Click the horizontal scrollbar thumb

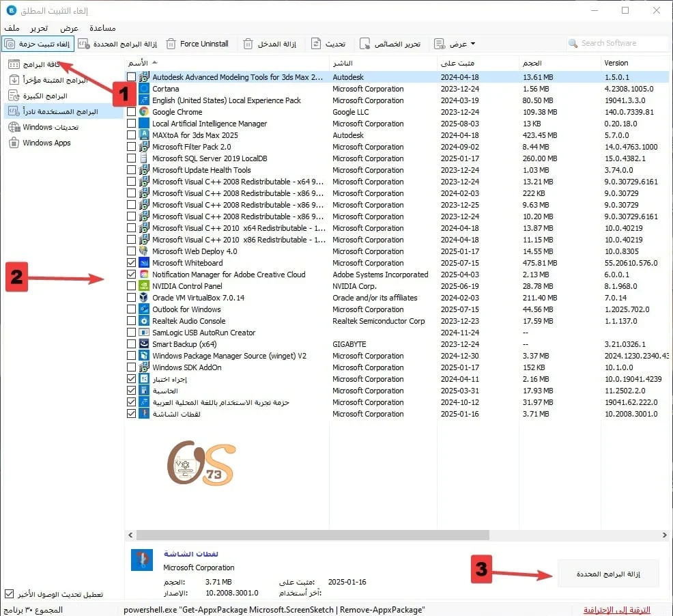313,535
